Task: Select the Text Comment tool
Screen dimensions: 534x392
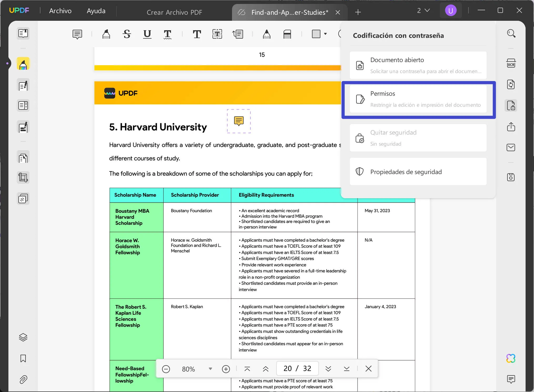Action: [197, 34]
